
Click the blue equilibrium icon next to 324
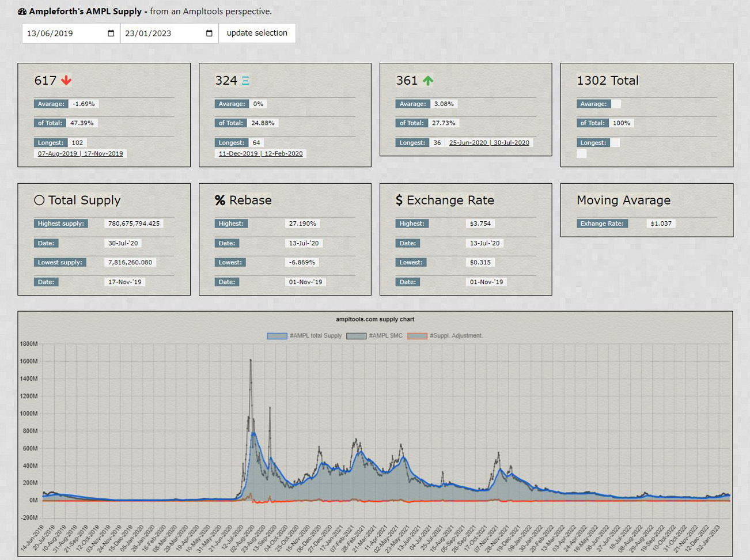(x=245, y=81)
